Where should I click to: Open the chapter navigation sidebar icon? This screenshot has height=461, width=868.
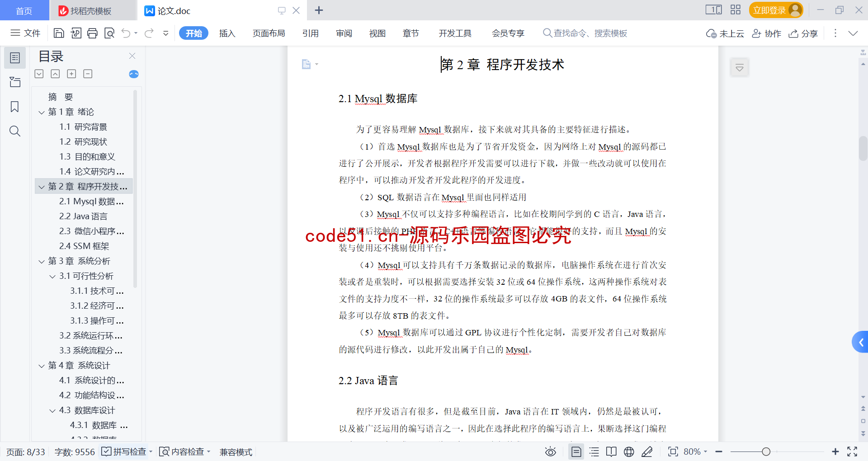pos(15,82)
